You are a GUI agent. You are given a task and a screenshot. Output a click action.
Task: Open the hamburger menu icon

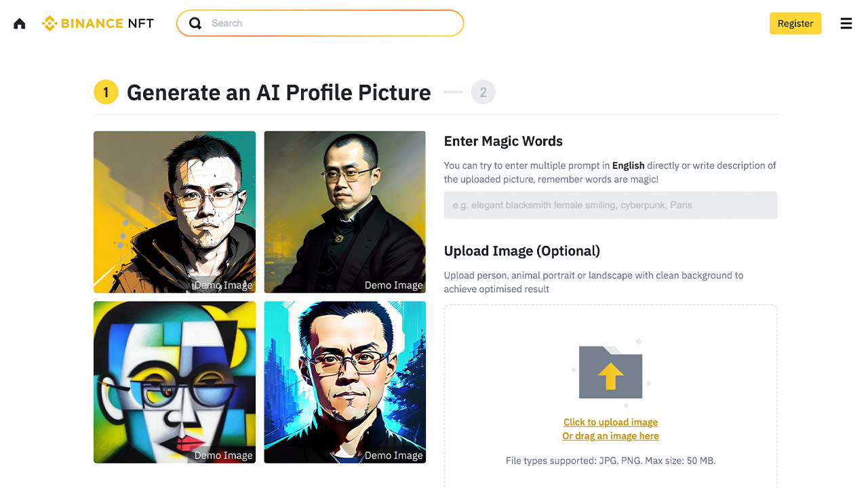[846, 24]
